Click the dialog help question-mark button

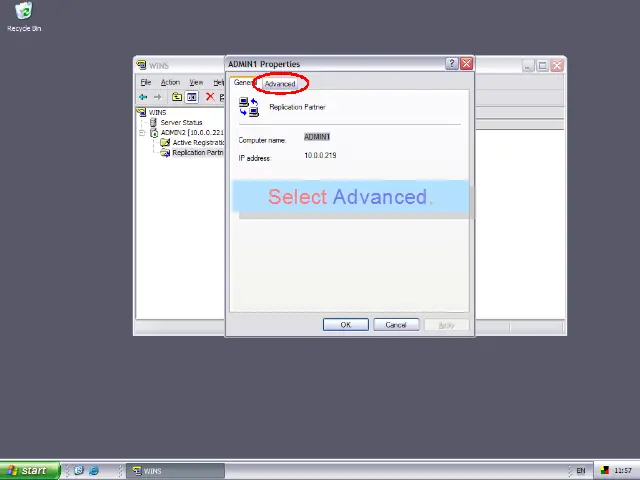[x=452, y=64]
